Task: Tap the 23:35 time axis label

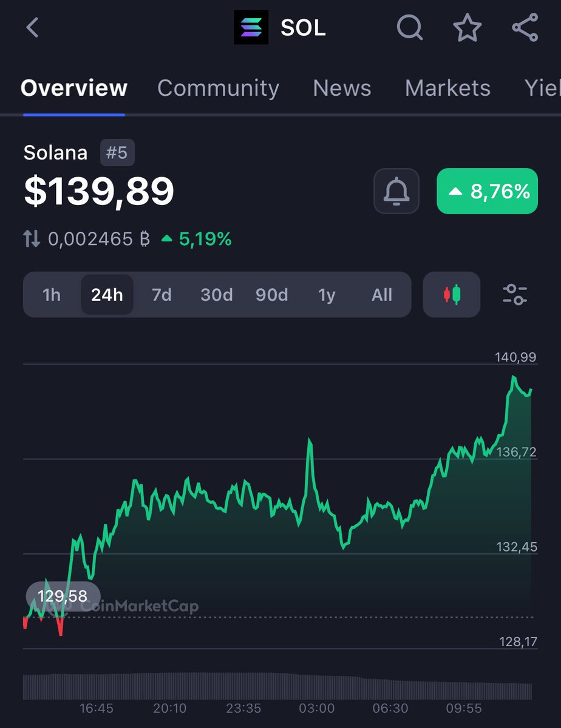Action: pyautogui.click(x=243, y=708)
